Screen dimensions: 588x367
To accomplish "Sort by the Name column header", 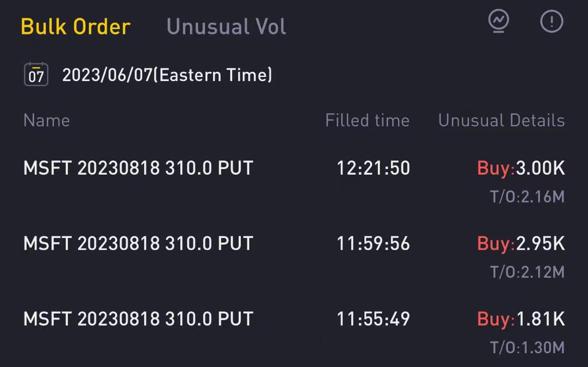I will [x=47, y=120].
